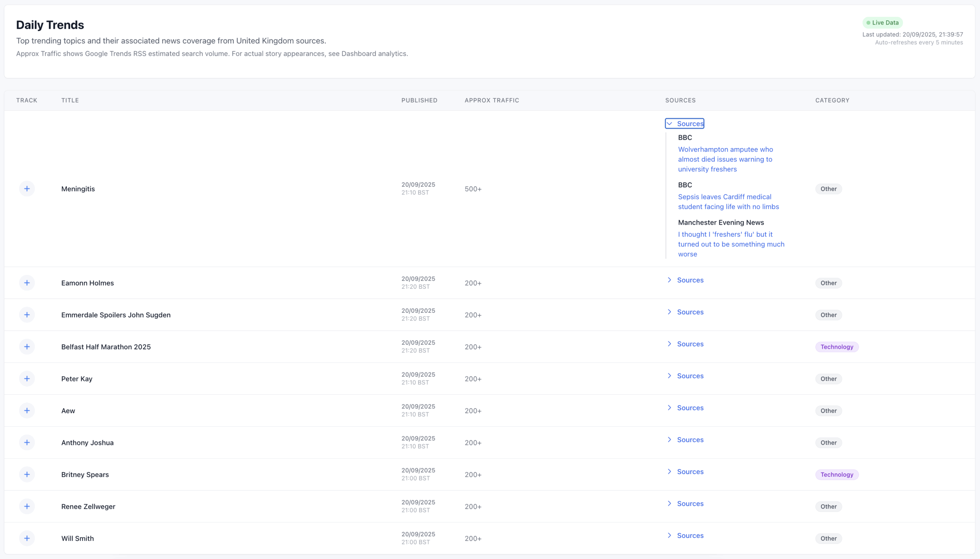Open Manchester Evening News freshers' flu story

tap(731, 244)
